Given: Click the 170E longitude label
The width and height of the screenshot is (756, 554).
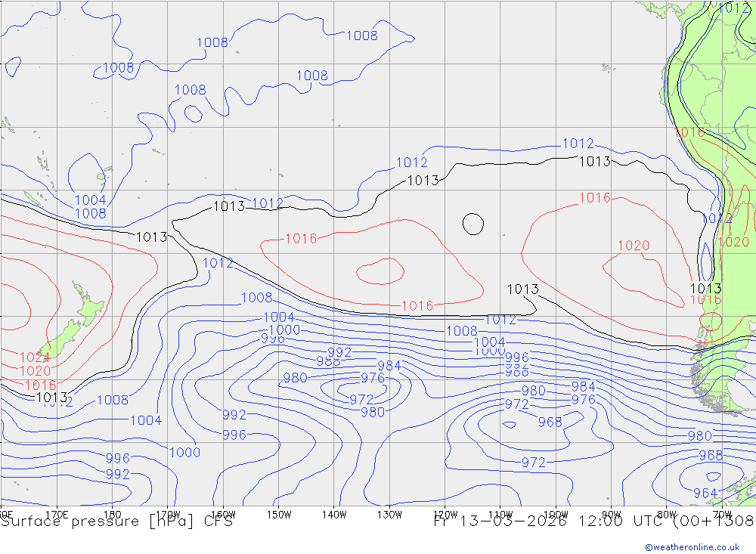Looking at the screenshot, I should tap(57, 514).
